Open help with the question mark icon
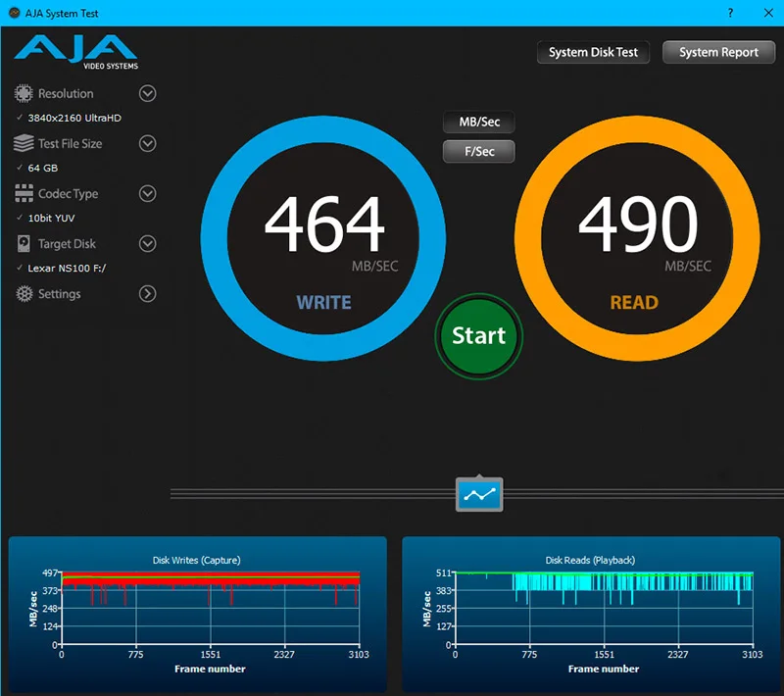Image resolution: width=784 pixels, height=696 pixels. pyautogui.click(x=730, y=13)
